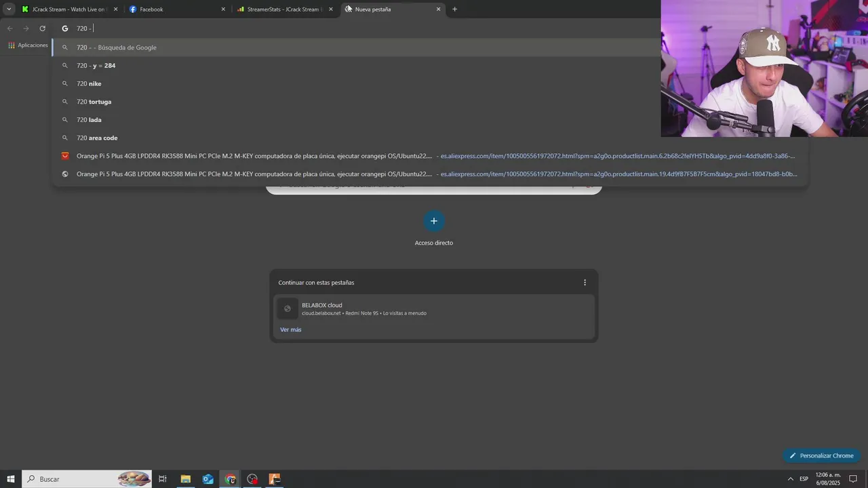
Task: Choose suggestion '720 lada'
Action: 430,119
